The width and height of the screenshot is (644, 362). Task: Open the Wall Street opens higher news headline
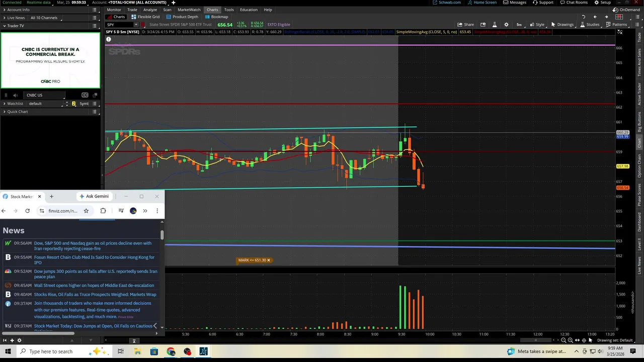point(94,286)
